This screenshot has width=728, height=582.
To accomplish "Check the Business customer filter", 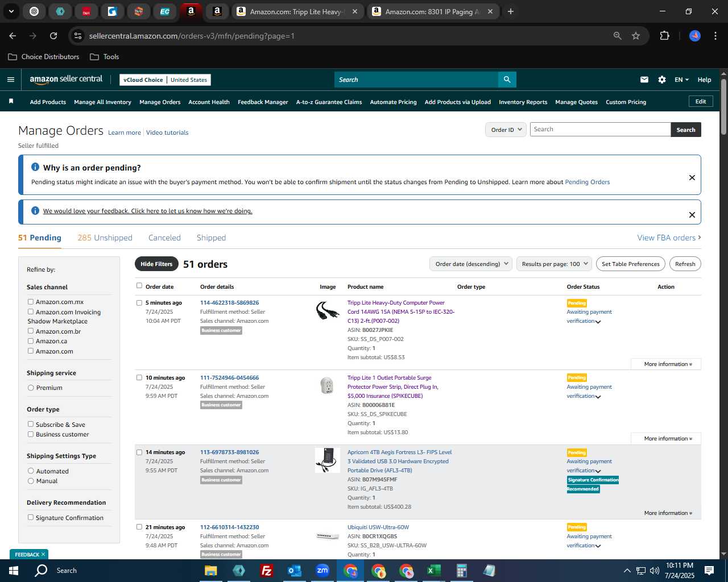I will [x=31, y=434].
